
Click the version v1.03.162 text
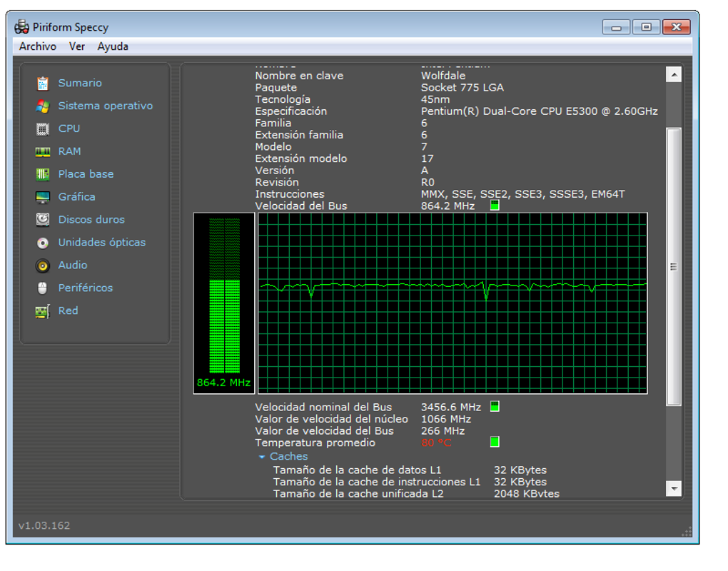pos(44,526)
